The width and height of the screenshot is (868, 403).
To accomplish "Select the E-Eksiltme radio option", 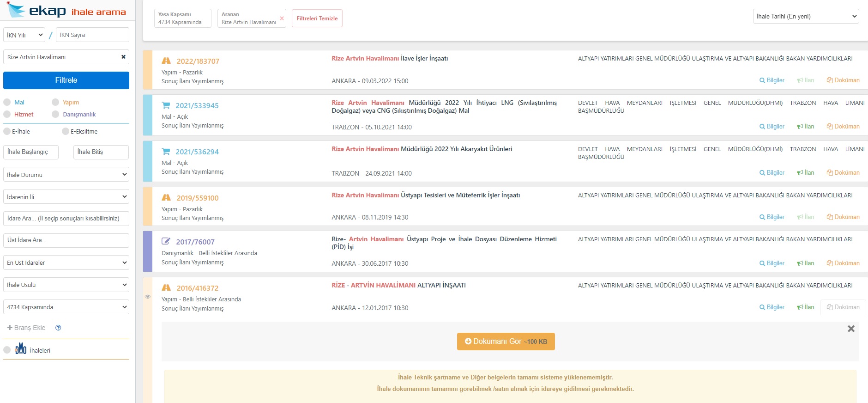I will pos(66,131).
